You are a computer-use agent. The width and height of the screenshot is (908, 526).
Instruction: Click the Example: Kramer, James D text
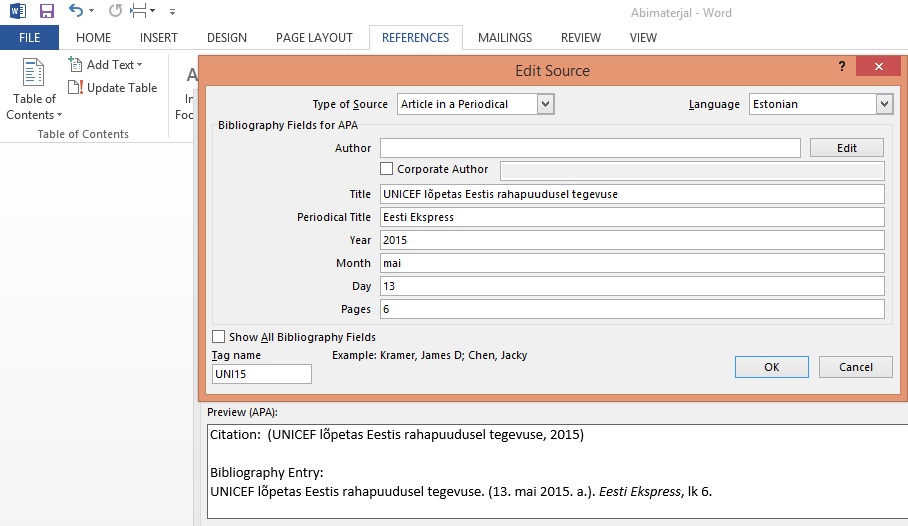pos(429,355)
